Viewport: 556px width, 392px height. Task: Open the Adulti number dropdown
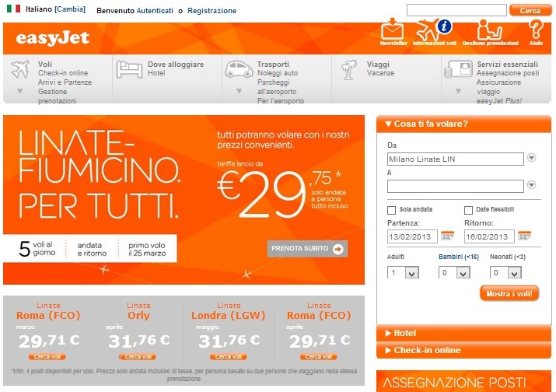coord(403,272)
